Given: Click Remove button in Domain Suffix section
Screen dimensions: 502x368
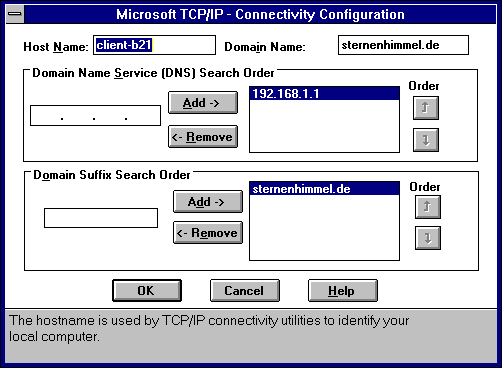Looking at the screenshot, I should [208, 233].
